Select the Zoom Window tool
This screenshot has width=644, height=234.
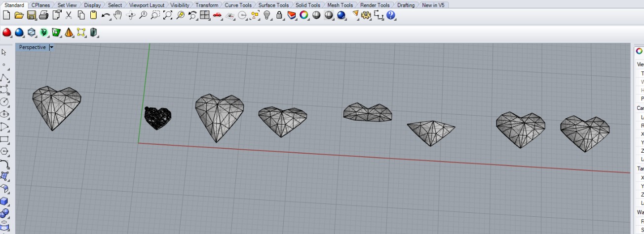pos(155,15)
